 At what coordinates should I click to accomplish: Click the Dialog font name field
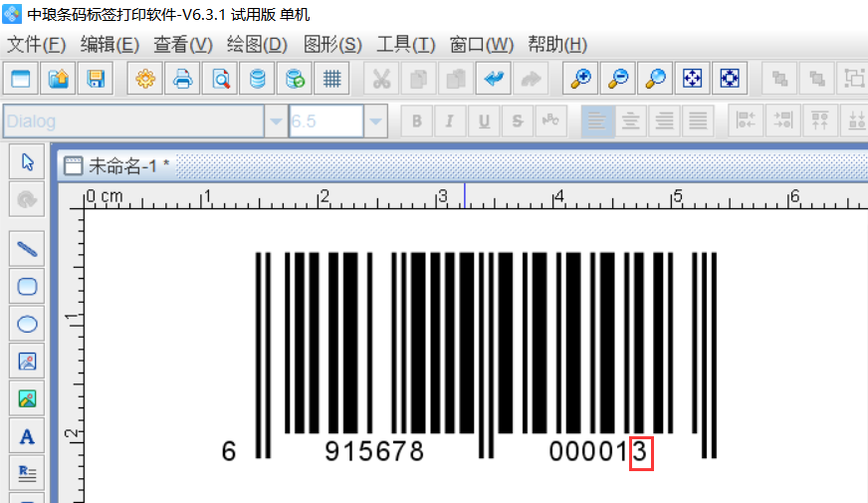pyautogui.click(x=133, y=121)
